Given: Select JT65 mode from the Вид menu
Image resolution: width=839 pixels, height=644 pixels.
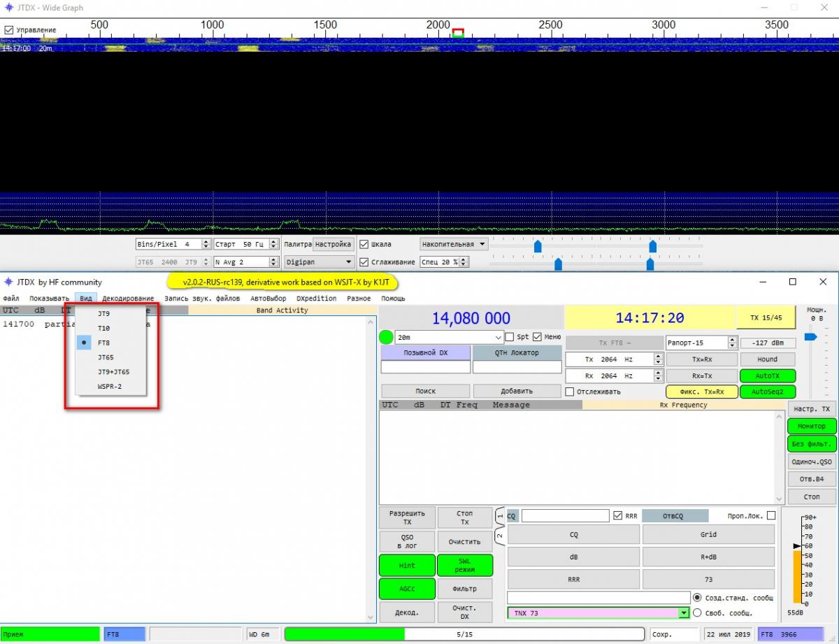Looking at the screenshot, I should click(106, 357).
